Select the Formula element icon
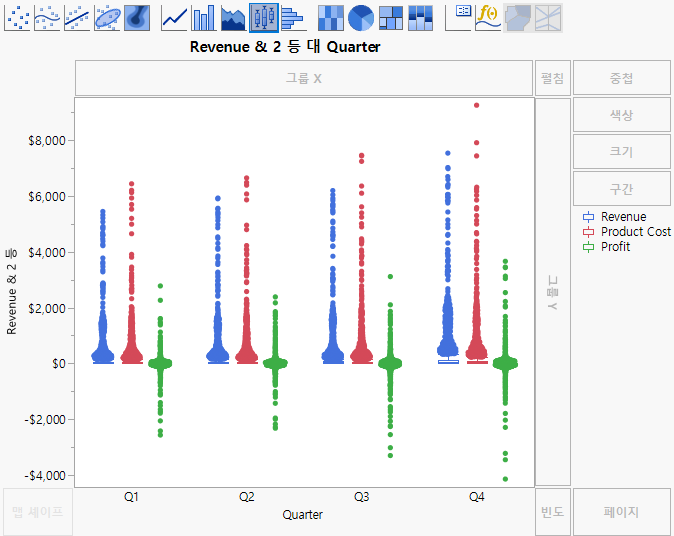 [488, 18]
